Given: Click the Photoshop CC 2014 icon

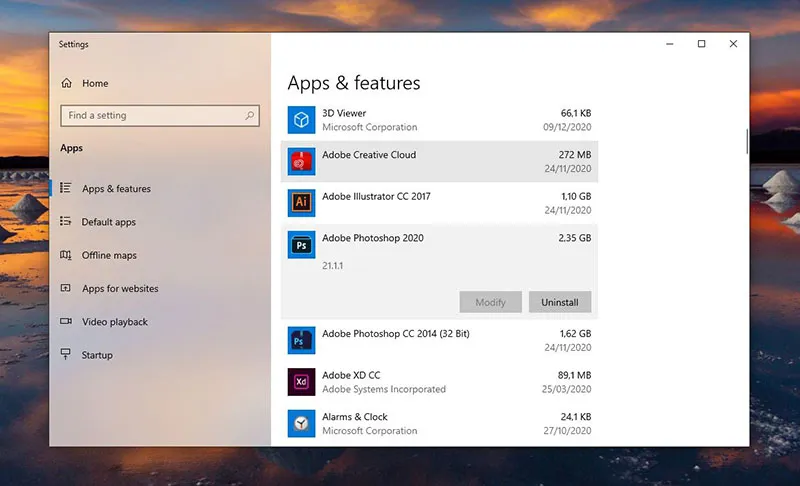Looking at the screenshot, I should click(301, 340).
